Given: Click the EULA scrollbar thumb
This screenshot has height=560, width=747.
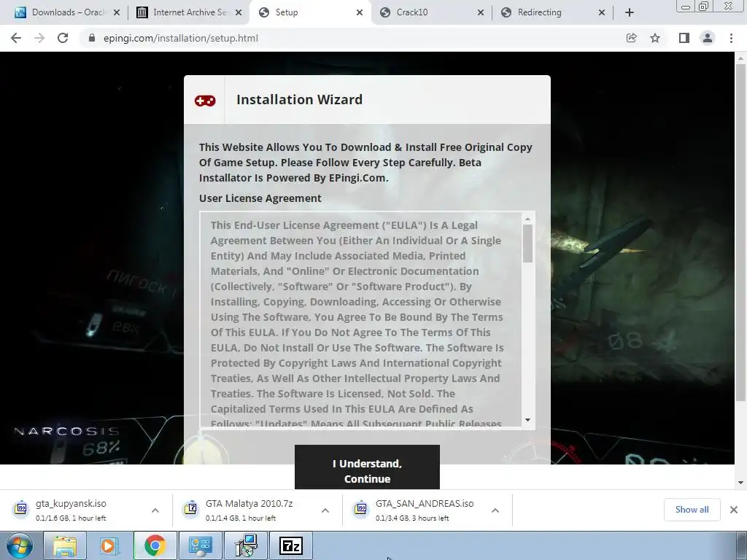Looking at the screenshot, I should (527, 244).
